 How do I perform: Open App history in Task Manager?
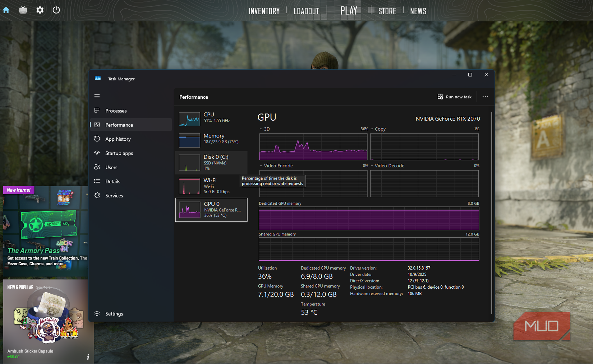97,139
